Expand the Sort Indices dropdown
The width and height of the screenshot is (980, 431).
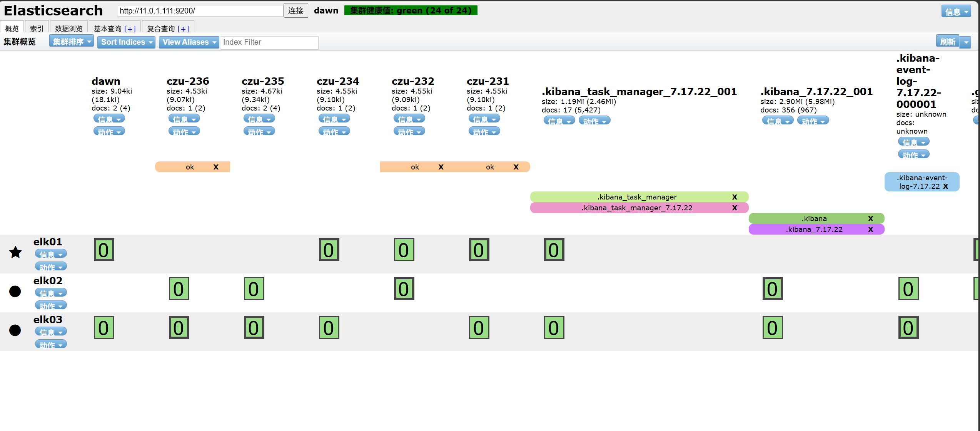click(x=126, y=42)
